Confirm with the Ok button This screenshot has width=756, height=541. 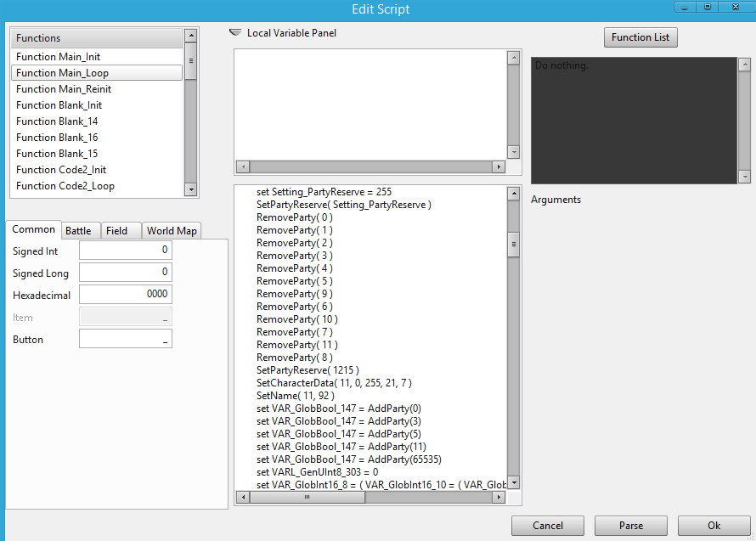point(714,526)
